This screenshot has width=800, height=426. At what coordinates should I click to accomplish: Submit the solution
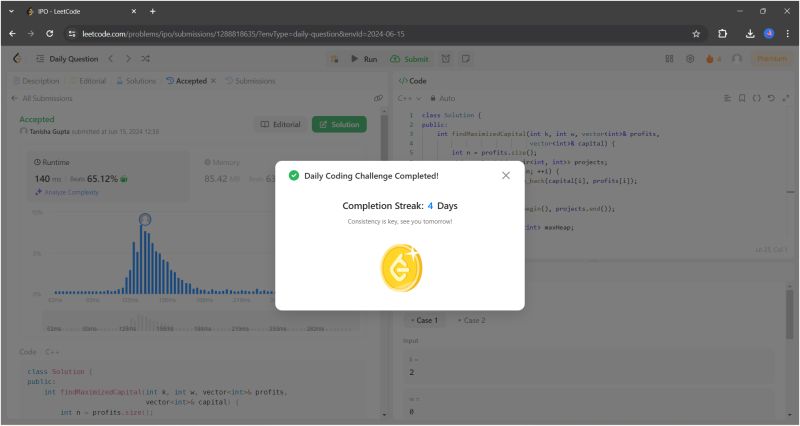[409, 59]
